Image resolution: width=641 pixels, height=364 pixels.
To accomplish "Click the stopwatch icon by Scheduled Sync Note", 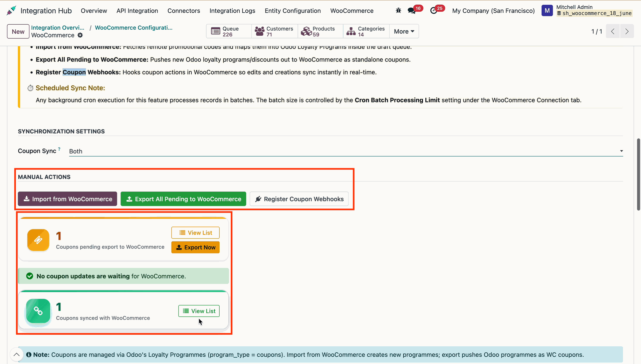I will click(x=30, y=88).
